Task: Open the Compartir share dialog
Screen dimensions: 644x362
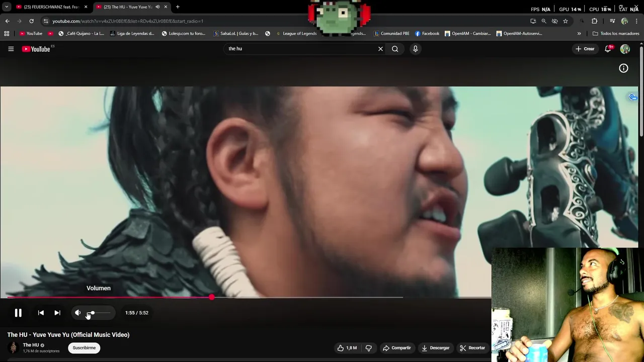Action: pos(396,348)
